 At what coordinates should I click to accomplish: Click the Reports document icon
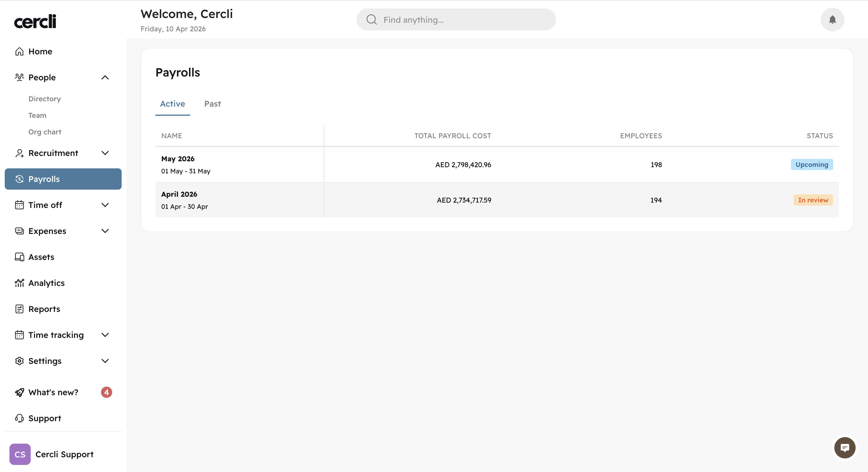(x=19, y=309)
